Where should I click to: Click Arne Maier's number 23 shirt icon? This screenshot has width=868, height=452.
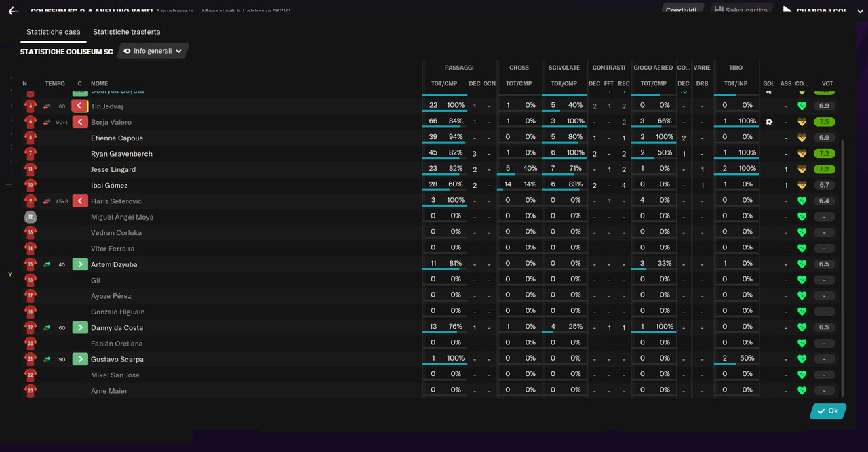(30, 391)
